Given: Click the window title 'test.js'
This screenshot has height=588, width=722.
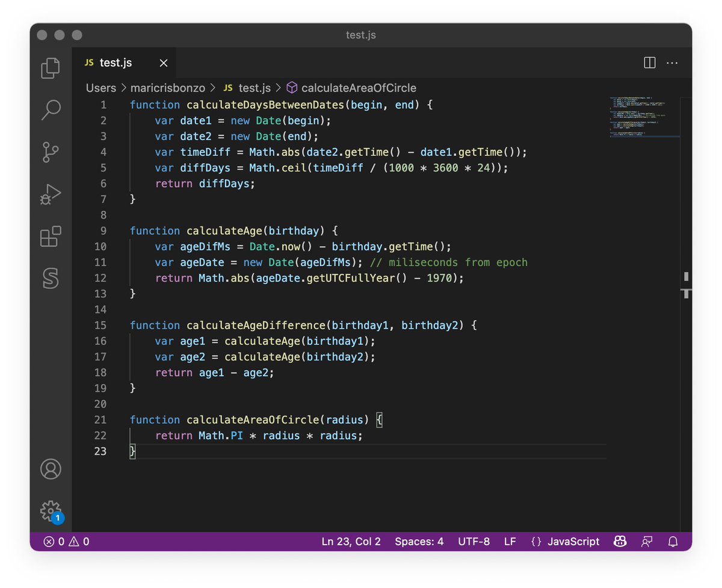Looking at the screenshot, I should click(x=361, y=35).
